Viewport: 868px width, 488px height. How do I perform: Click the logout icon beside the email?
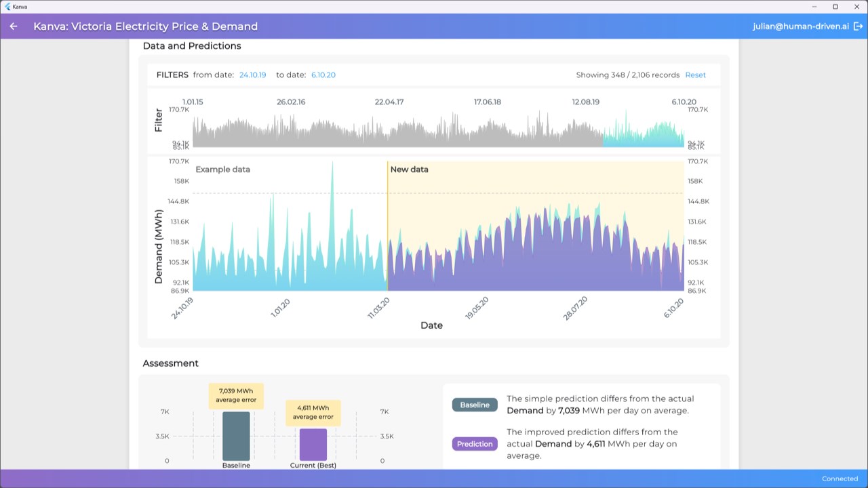coord(858,26)
